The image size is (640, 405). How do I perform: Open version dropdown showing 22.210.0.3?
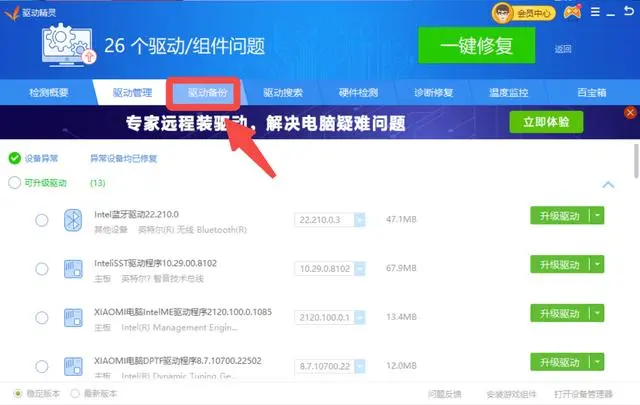pos(331,220)
